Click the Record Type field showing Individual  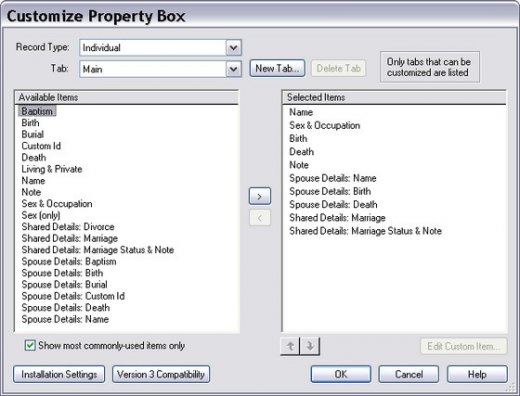point(160,48)
